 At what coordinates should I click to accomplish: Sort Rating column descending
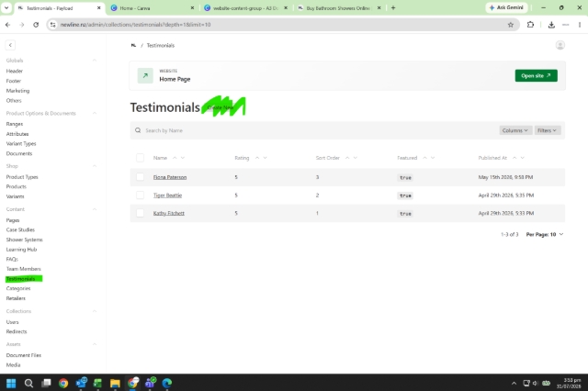point(266,158)
